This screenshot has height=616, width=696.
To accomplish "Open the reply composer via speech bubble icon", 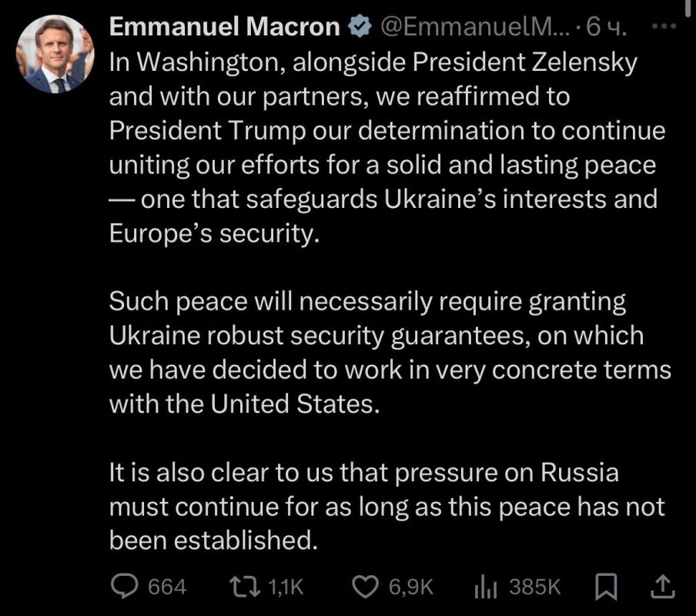I will pyautogui.click(x=124, y=586).
